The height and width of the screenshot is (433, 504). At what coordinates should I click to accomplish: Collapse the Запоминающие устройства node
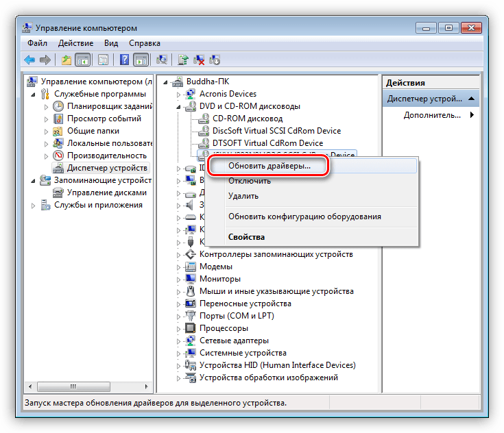tap(33, 181)
